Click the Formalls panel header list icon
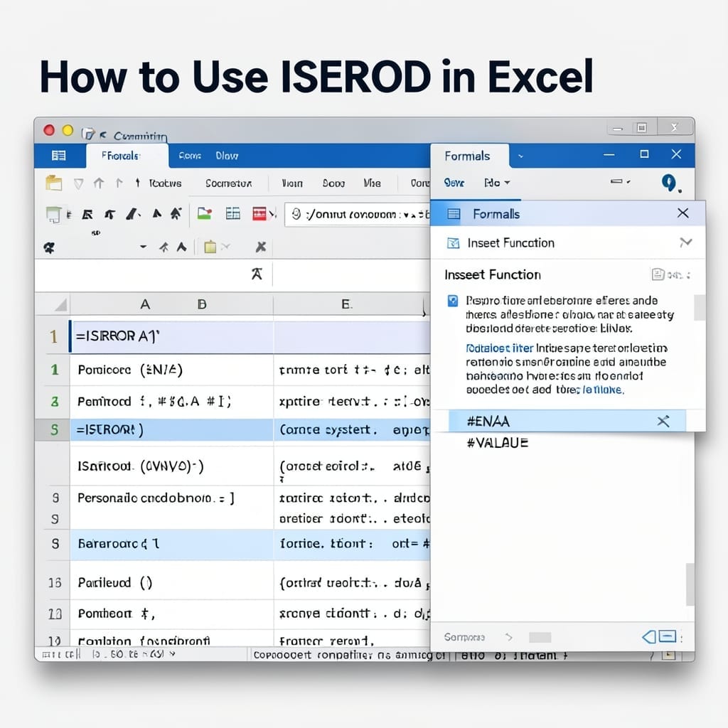 (454, 214)
